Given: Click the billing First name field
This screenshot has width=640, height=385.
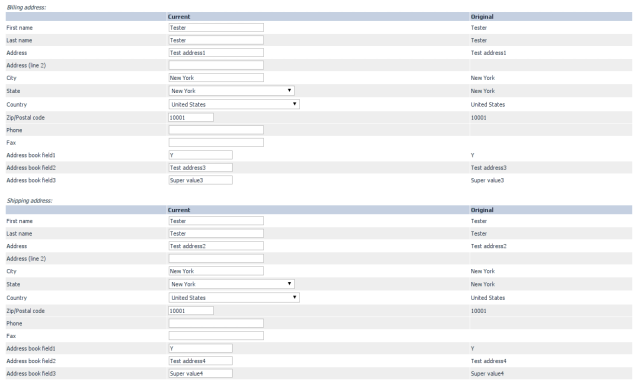Looking at the screenshot, I should [216, 27].
